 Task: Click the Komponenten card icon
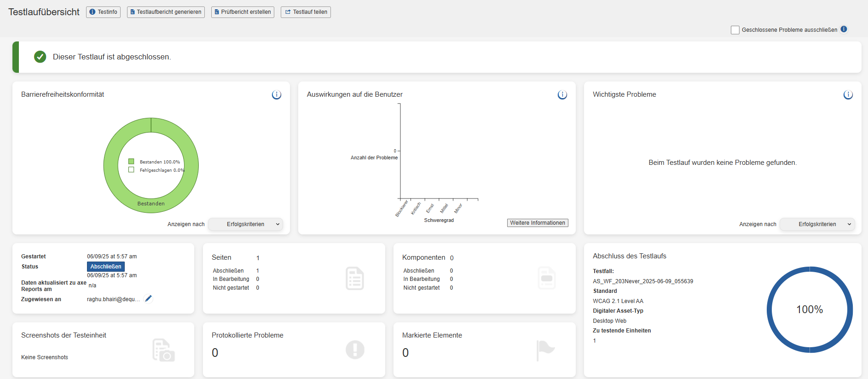pyautogui.click(x=546, y=278)
